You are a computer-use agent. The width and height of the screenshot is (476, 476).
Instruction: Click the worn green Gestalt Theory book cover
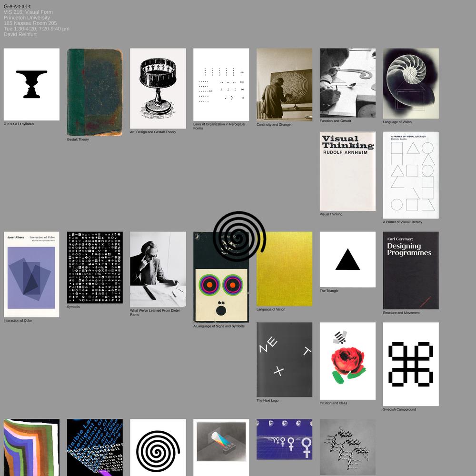[95, 92]
